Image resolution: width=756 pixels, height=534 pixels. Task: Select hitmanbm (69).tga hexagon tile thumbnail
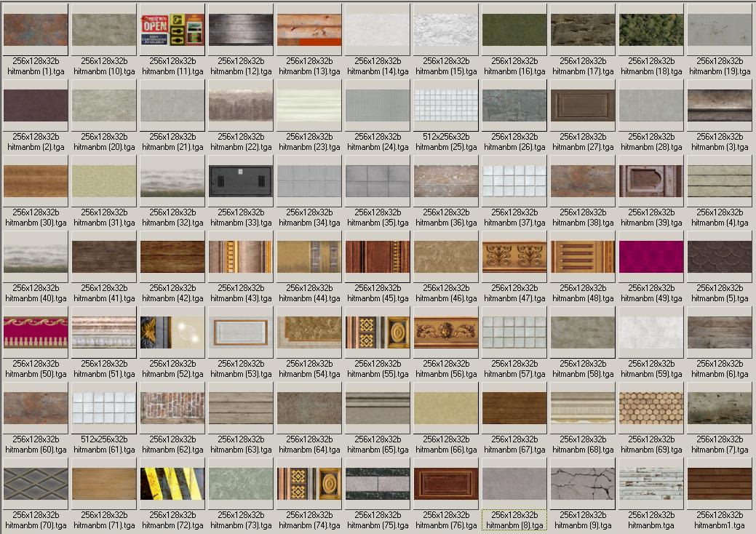pyautogui.click(x=651, y=408)
